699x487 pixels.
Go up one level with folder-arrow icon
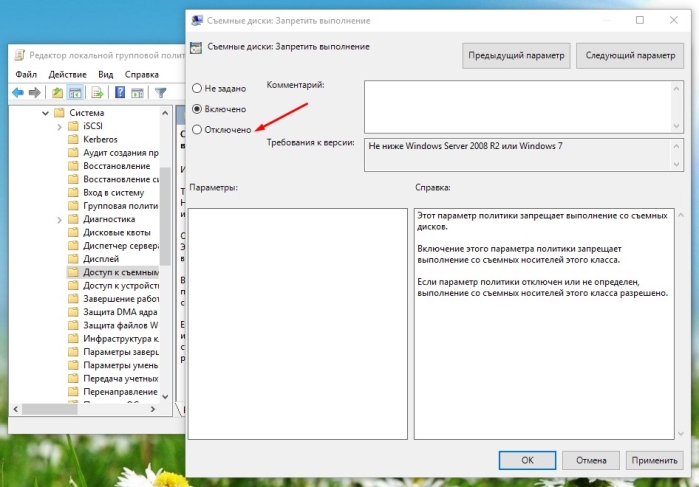(57, 93)
